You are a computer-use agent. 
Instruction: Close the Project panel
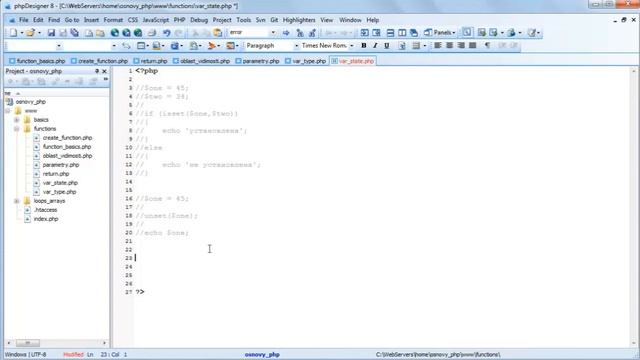(104, 71)
